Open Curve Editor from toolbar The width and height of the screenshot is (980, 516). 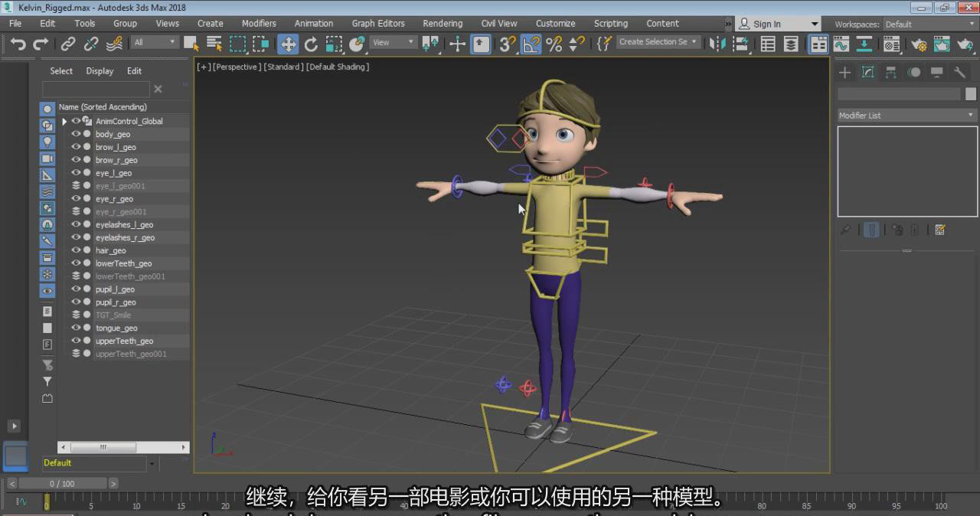(841, 44)
